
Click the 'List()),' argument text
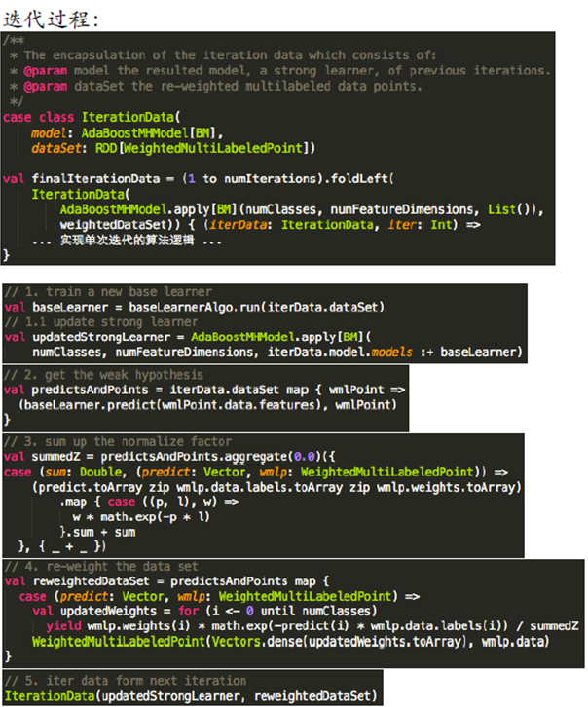click(515, 209)
